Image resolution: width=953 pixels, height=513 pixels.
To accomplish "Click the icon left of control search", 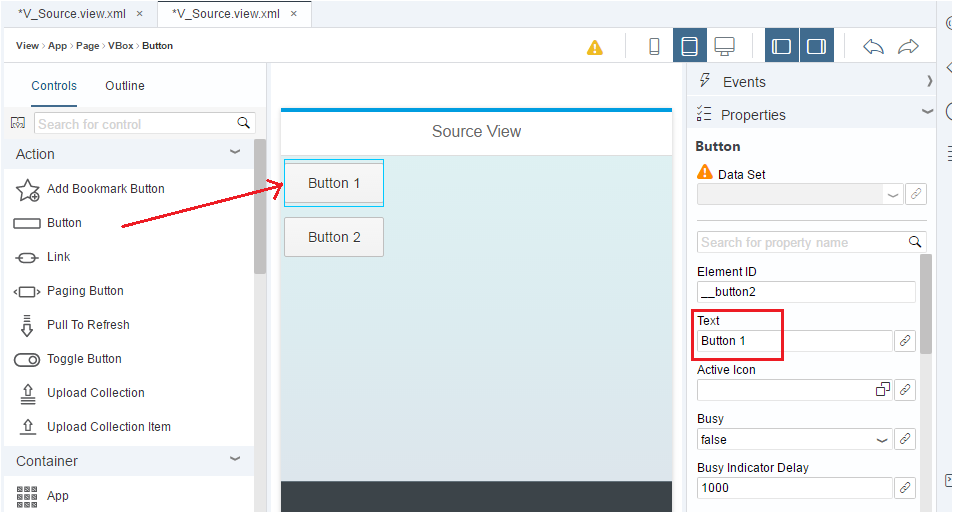I will click(x=18, y=123).
